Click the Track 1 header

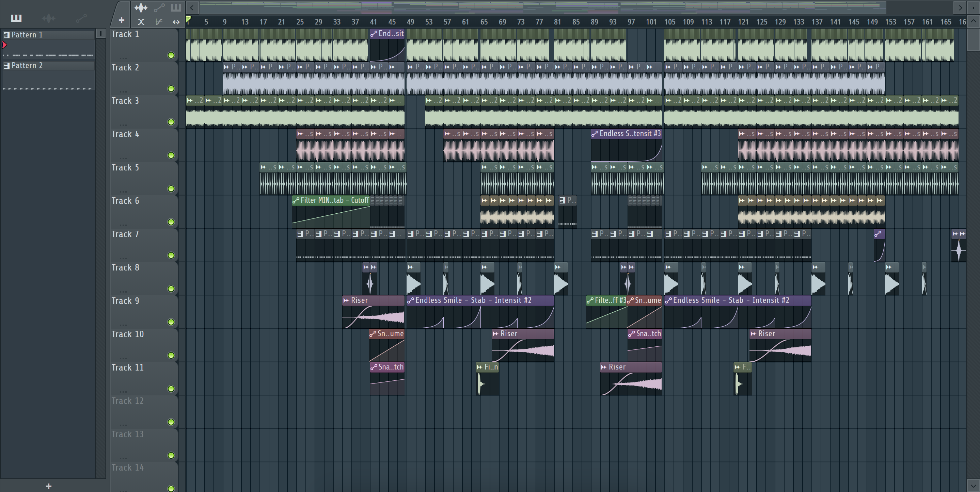(144, 45)
